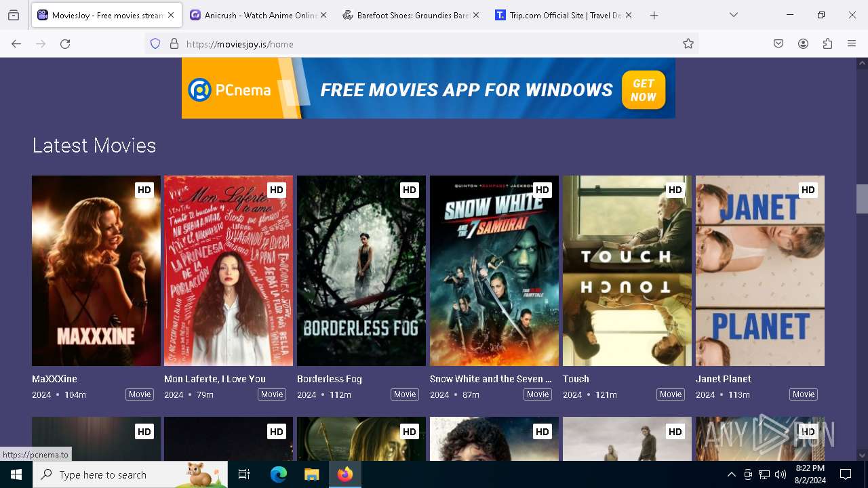Click MaXXXine title link
868x488 pixels.
click(54, 379)
